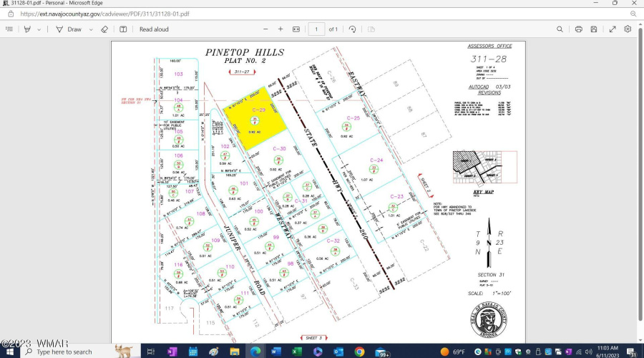Print the PDF document
Viewport: 644px width, 358px height.
coord(578,29)
